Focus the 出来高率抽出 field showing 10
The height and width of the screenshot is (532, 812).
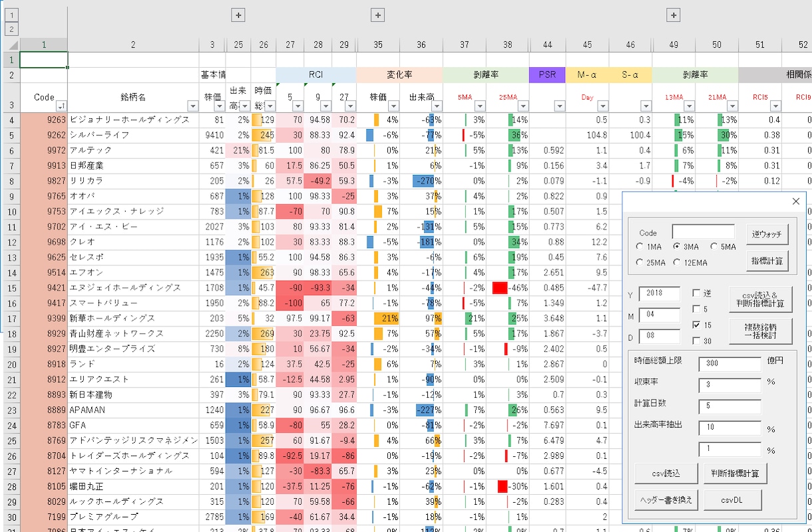729,428
